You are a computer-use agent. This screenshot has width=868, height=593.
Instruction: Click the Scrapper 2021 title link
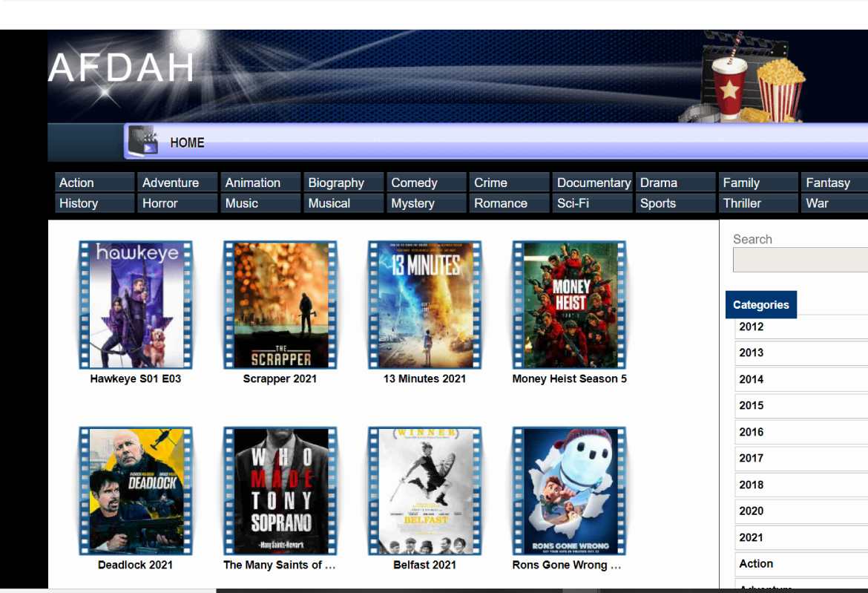coord(280,379)
